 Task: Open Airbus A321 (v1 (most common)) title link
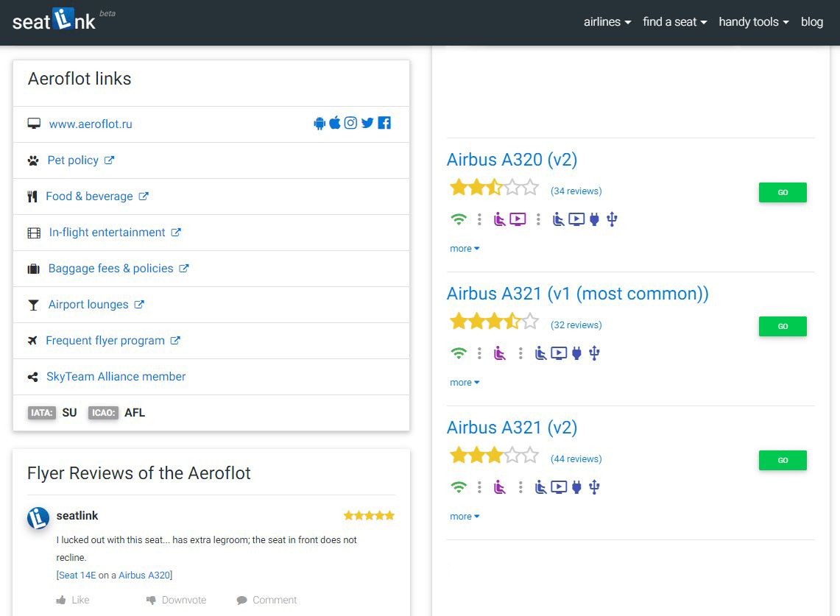tap(577, 294)
